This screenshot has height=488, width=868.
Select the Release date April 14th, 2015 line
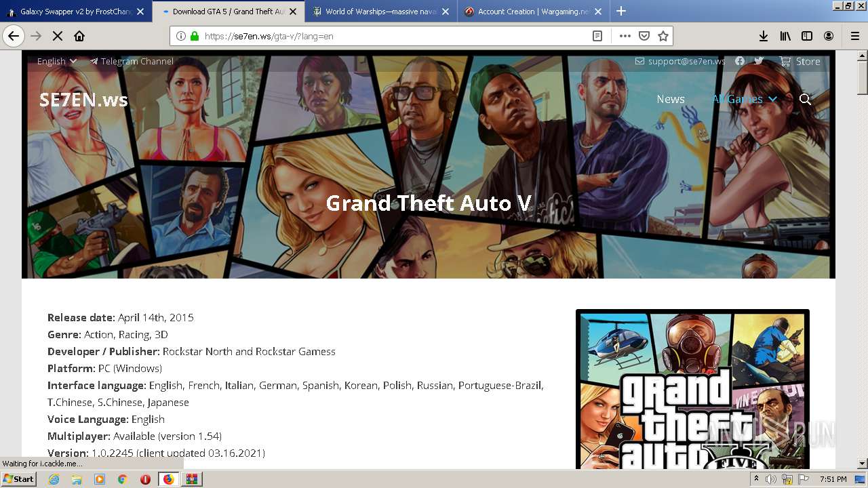tap(121, 317)
